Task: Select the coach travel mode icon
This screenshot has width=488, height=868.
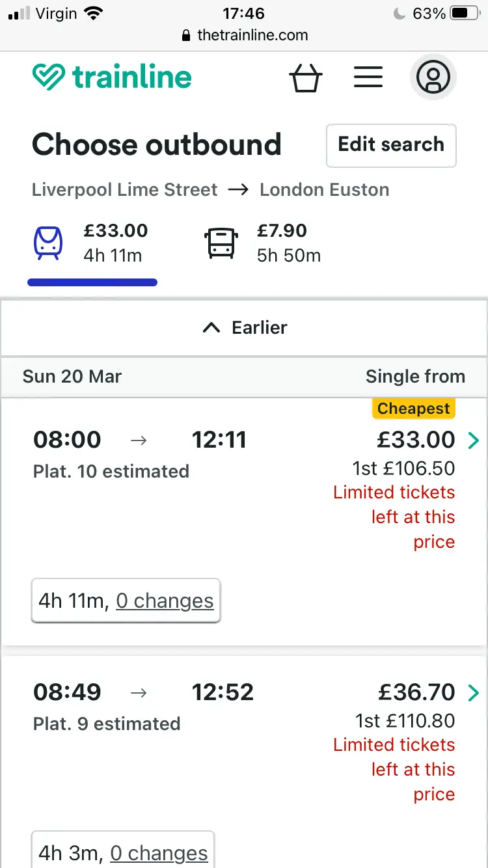Action: click(x=221, y=243)
